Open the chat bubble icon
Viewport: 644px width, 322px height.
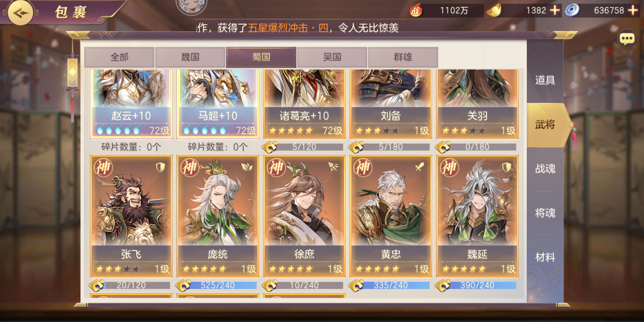[x=627, y=38]
